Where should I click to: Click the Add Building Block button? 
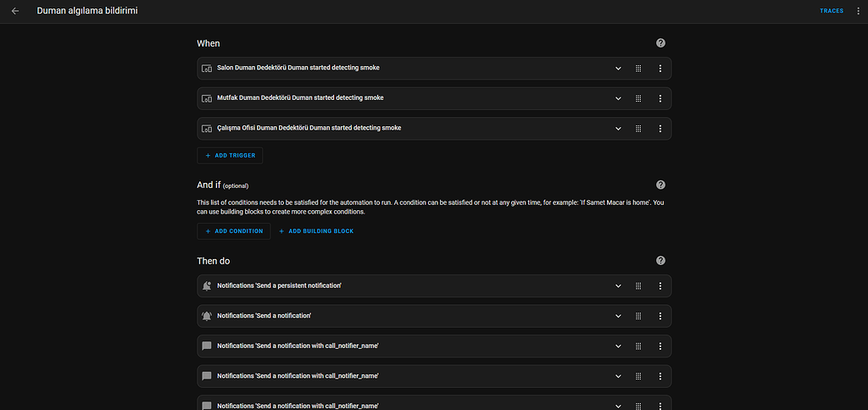[x=316, y=231]
